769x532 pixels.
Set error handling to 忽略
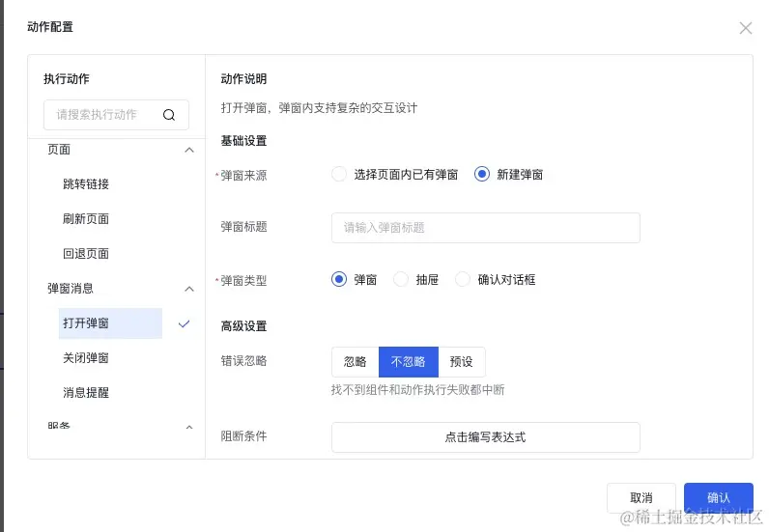coord(356,362)
